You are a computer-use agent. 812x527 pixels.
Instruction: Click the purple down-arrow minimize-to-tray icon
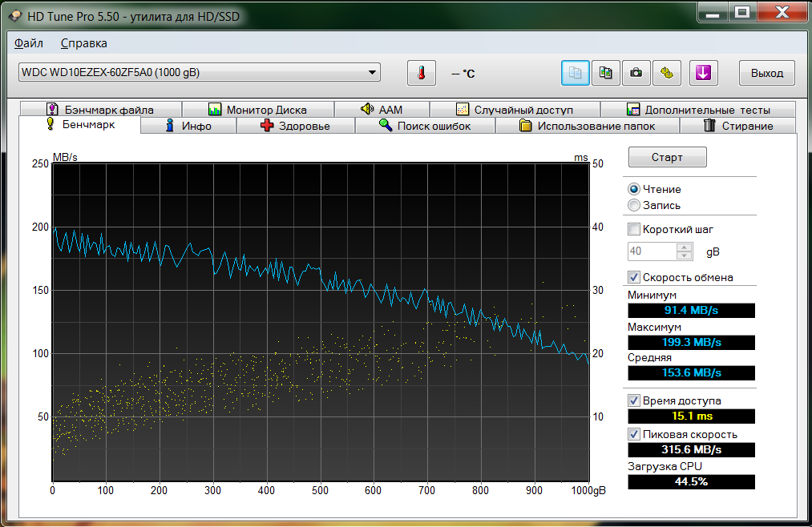702,73
